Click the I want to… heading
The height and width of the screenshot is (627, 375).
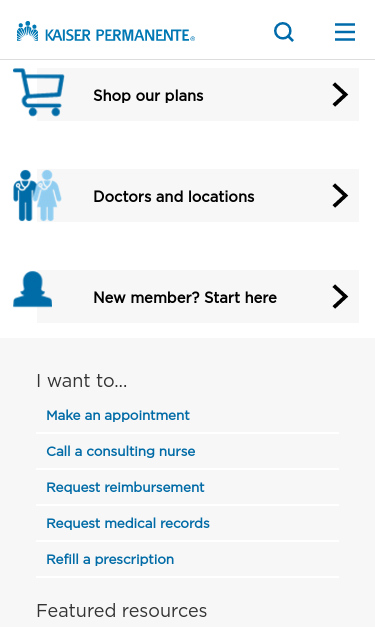click(x=82, y=380)
